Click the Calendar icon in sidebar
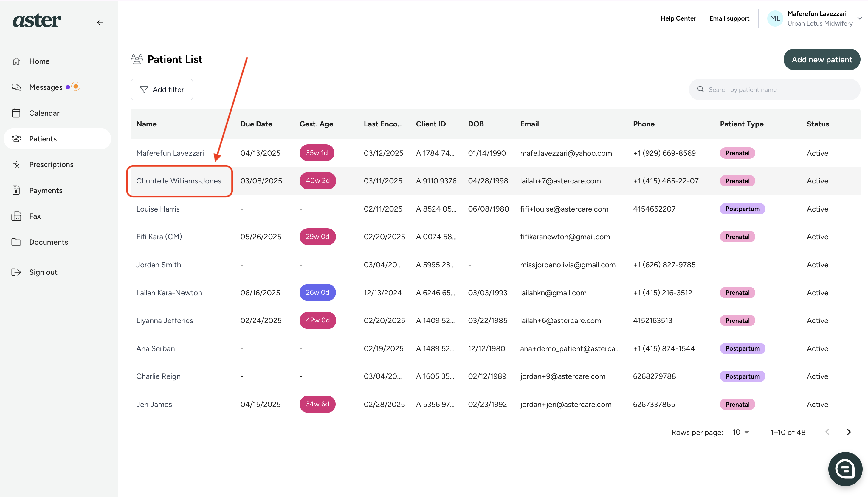868x497 pixels. pyautogui.click(x=16, y=113)
